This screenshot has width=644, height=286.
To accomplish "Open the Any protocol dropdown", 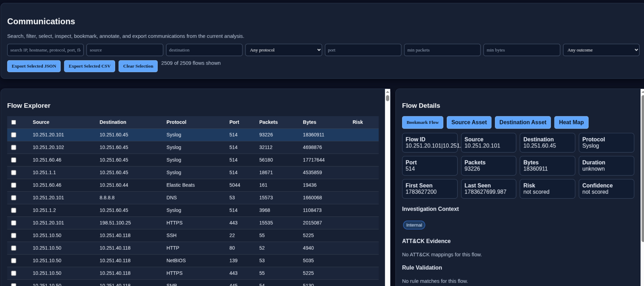I will click(283, 50).
